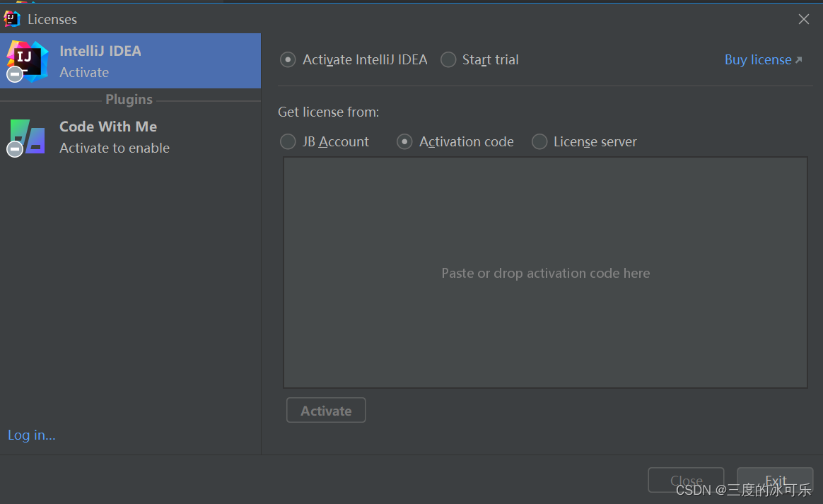
Task: Click the Code With Me plugin icon
Action: 26,137
